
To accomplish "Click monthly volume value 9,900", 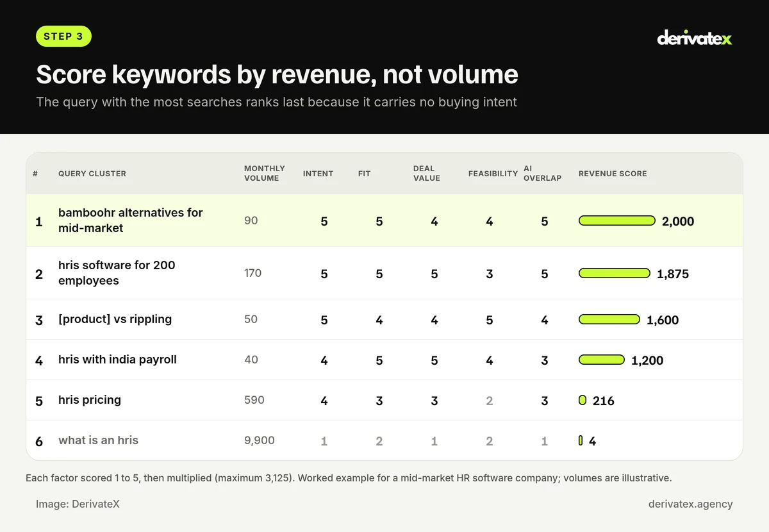I will (260, 440).
